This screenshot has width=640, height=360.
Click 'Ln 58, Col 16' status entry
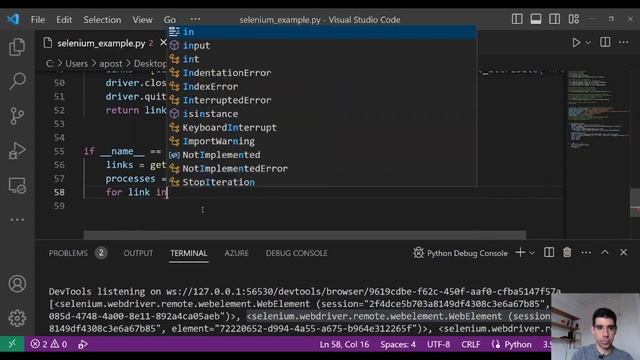344,344
